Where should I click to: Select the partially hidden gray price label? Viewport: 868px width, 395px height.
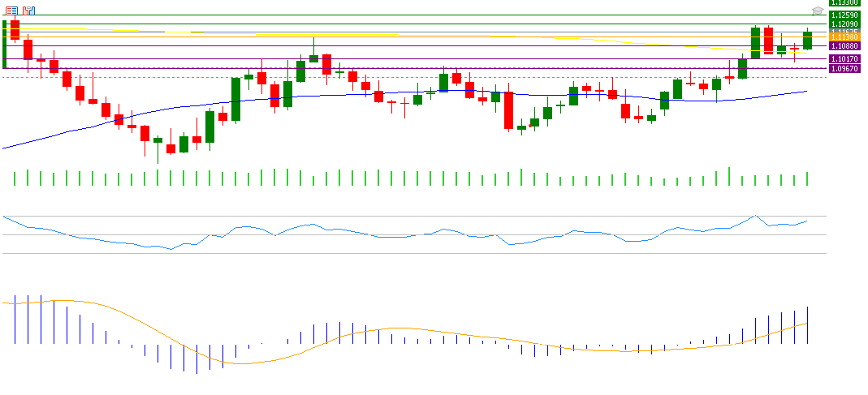[846, 32]
